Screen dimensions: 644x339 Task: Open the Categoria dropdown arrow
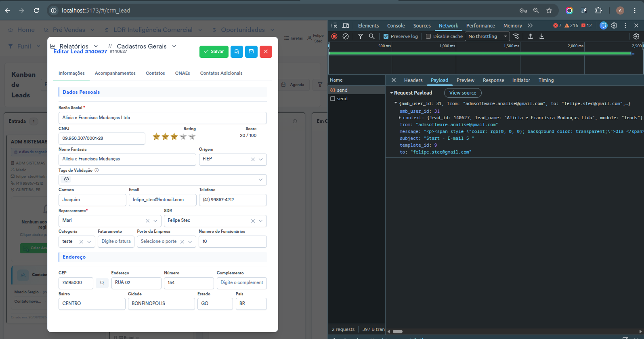click(x=89, y=242)
